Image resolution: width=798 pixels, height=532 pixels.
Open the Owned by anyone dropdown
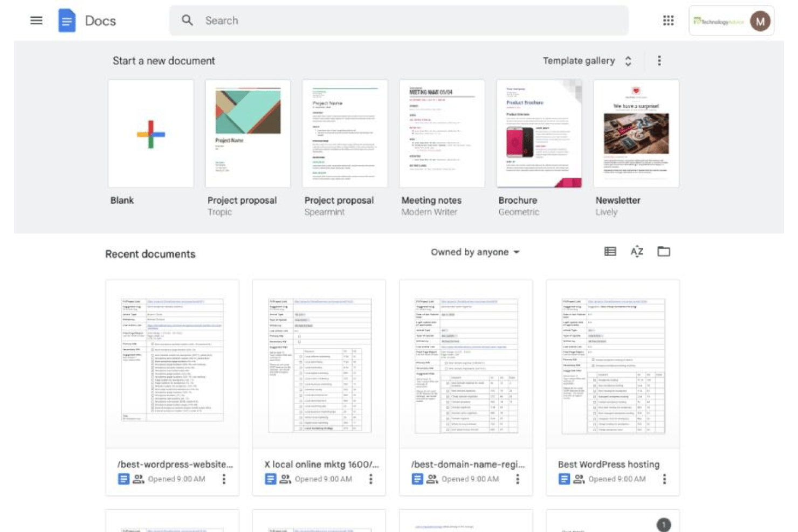tap(475, 252)
